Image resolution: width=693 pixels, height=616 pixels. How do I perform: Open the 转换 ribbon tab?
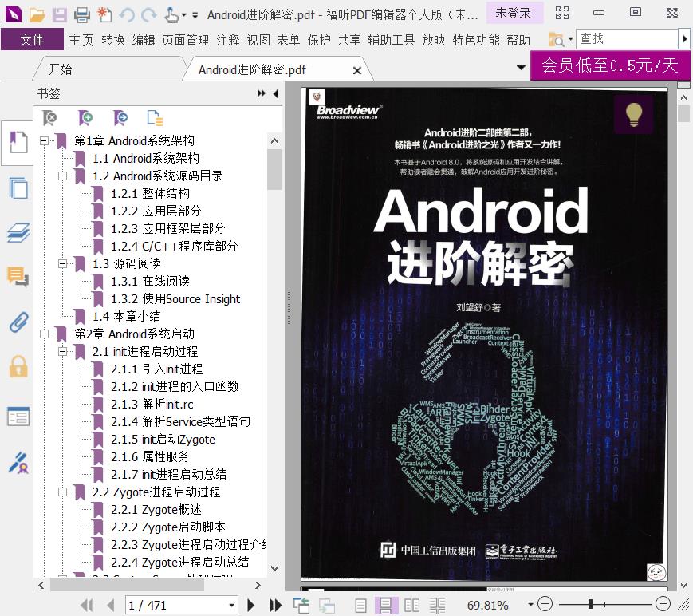pyautogui.click(x=113, y=40)
